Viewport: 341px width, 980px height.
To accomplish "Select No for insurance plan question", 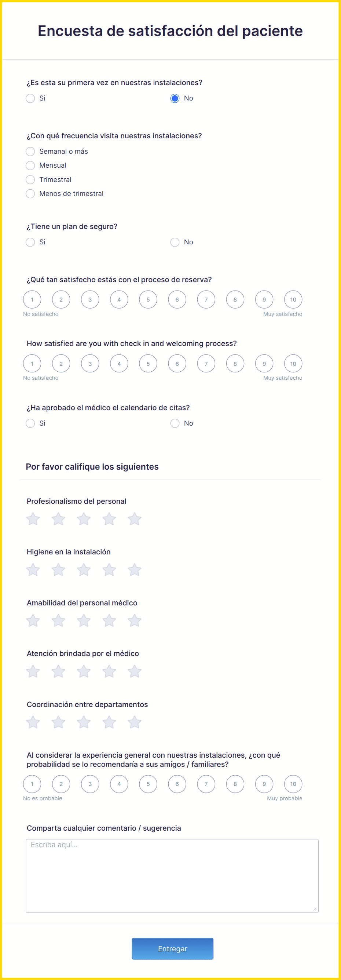I will tap(175, 242).
